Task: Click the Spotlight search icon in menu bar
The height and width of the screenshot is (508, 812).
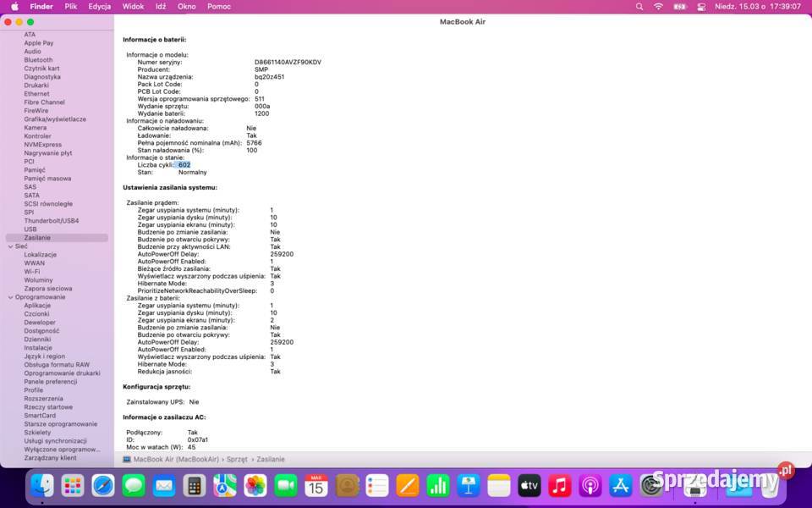Action: tap(639, 7)
